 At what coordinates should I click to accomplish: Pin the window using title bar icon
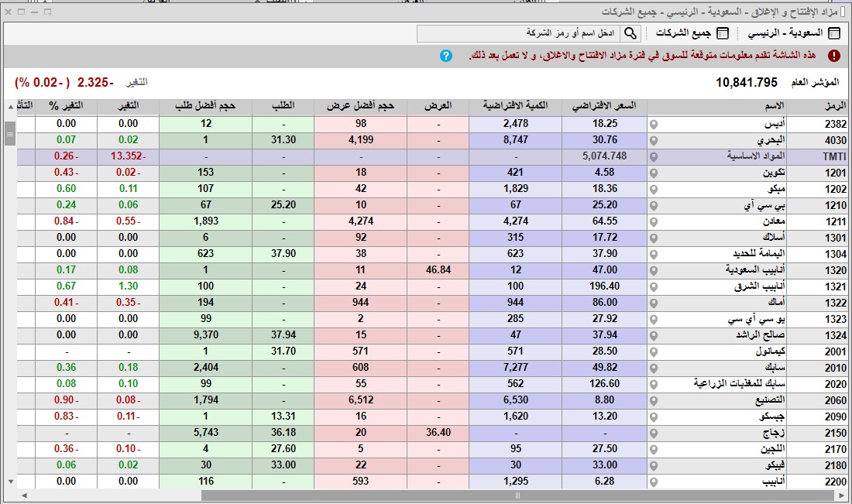point(48,12)
